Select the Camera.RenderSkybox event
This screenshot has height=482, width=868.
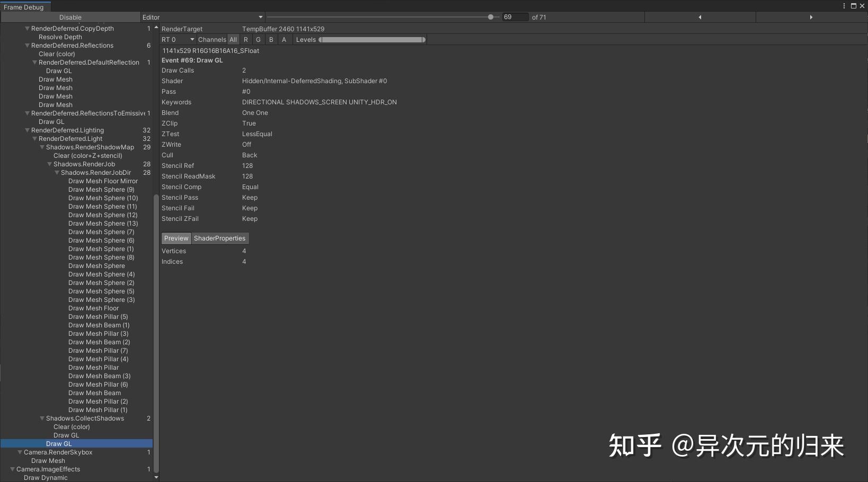tap(59, 452)
